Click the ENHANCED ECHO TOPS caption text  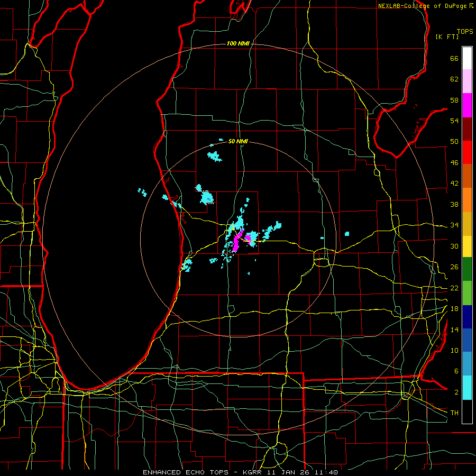tap(187, 472)
